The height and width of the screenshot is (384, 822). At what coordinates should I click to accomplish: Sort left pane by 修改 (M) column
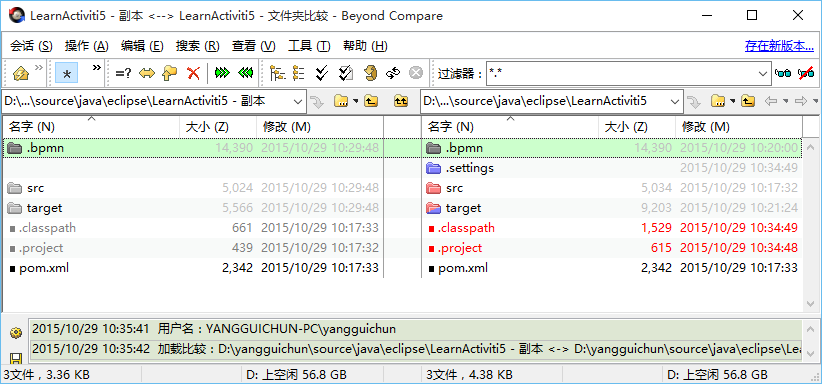(320, 127)
